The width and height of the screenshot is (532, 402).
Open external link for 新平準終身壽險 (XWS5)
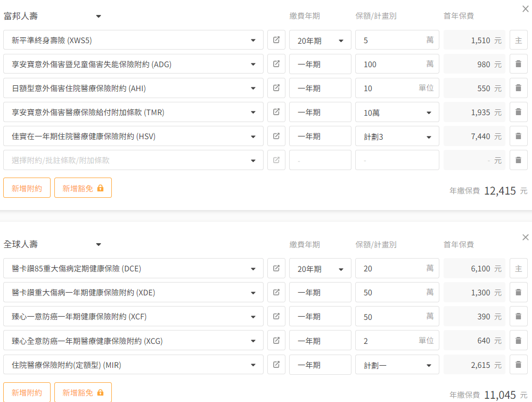tap(276, 40)
